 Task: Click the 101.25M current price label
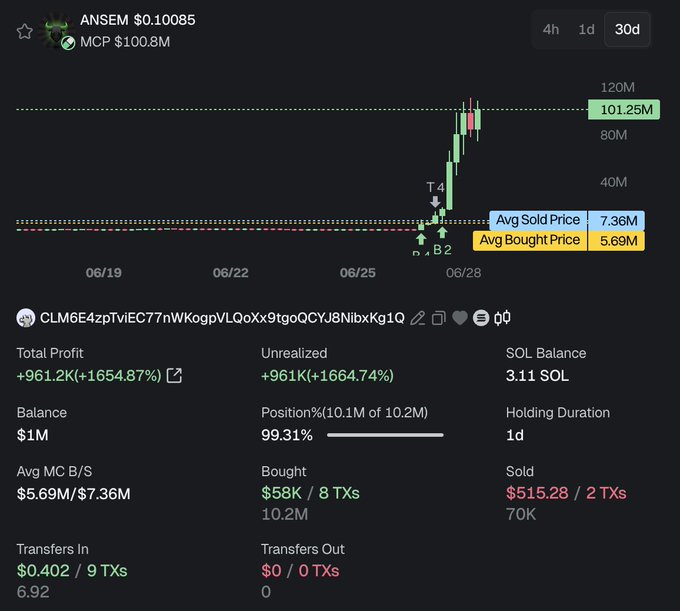[x=624, y=109]
